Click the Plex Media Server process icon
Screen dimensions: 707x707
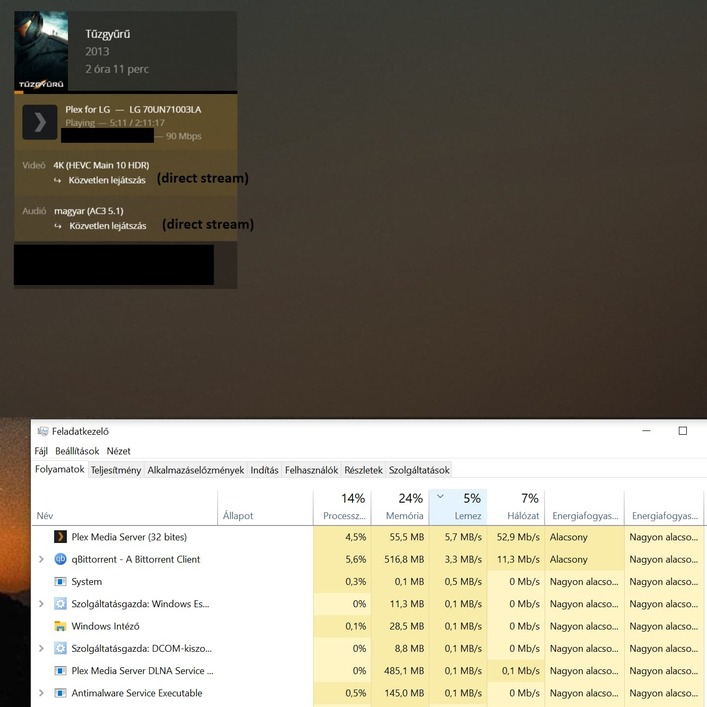[x=60, y=537]
